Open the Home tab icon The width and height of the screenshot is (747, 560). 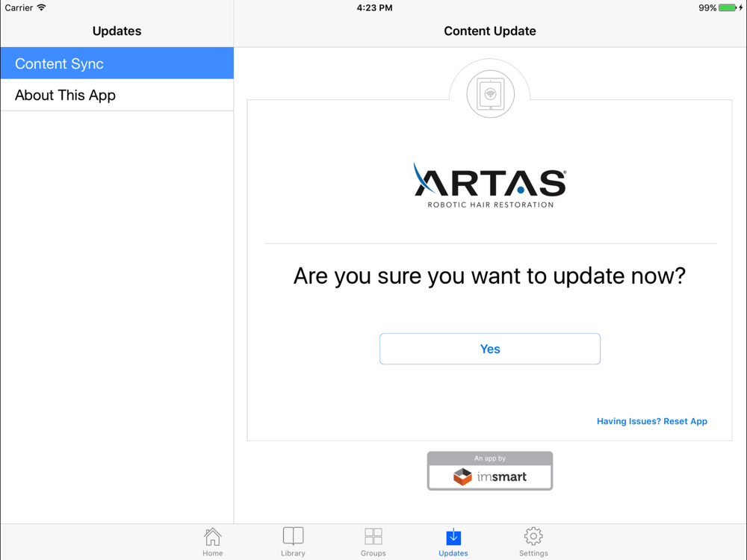212,537
